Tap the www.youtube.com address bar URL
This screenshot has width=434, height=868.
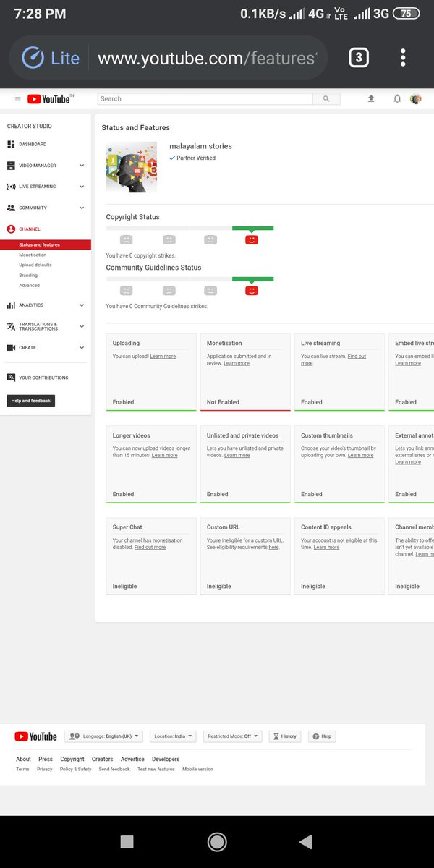click(207, 58)
